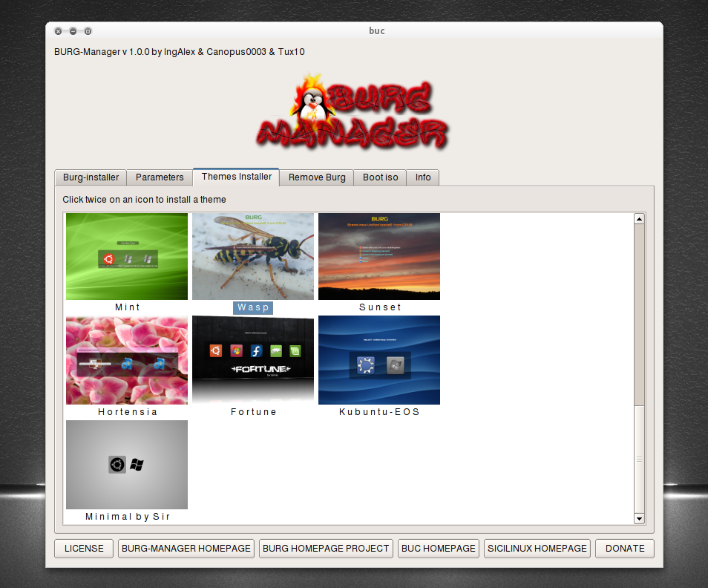Viewport: 708px width, 588px height.
Task: Click the scrollbar up arrow
Action: pyautogui.click(x=639, y=219)
